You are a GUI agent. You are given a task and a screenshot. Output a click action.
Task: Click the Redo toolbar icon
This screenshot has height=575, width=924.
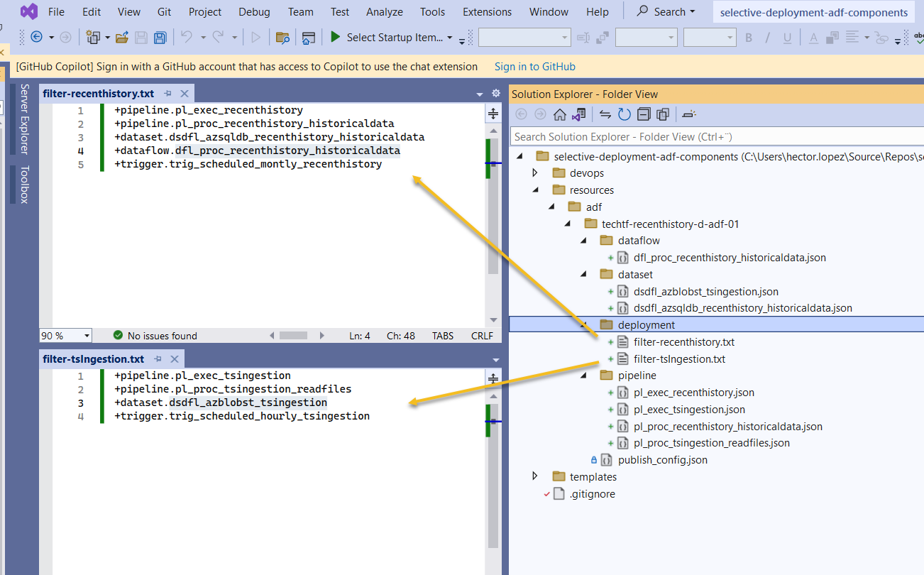click(x=218, y=38)
